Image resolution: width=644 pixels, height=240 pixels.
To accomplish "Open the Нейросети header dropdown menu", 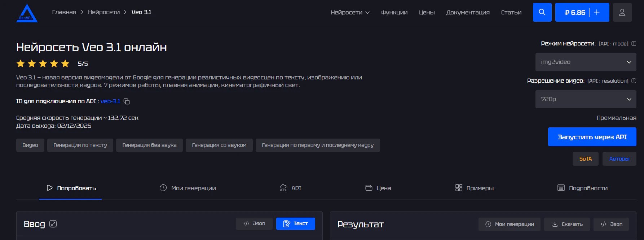I will point(350,12).
